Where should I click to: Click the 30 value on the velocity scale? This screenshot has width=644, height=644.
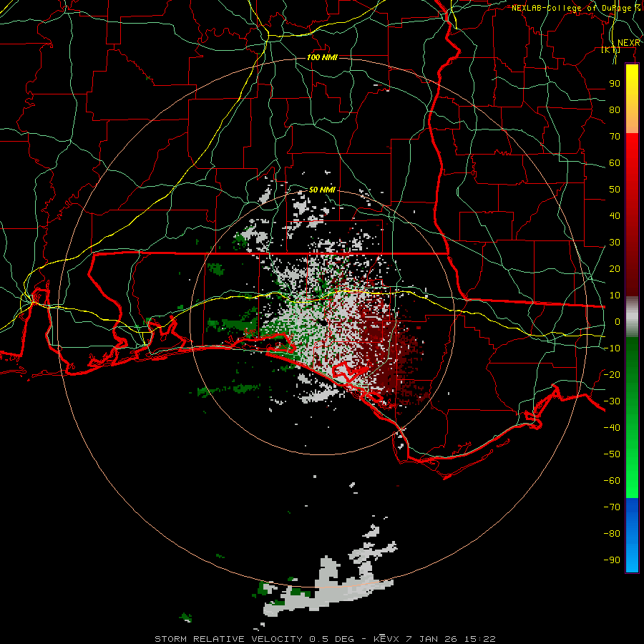(x=615, y=243)
